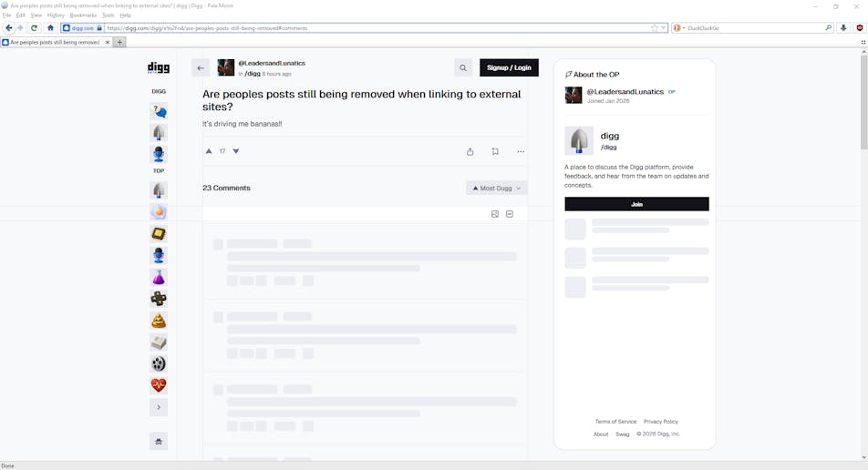Viewport: 868px width, 470px height.
Task: Open the Tools menu
Action: tap(108, 15)
